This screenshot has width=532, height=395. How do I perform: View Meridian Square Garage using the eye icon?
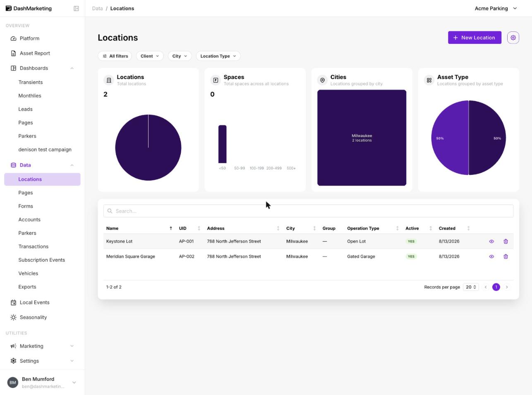491,257
